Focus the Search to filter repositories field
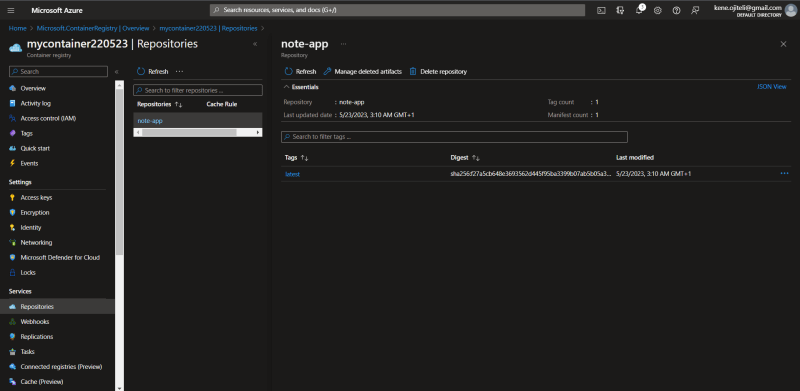800x391 pixels. tap(197, 90)
